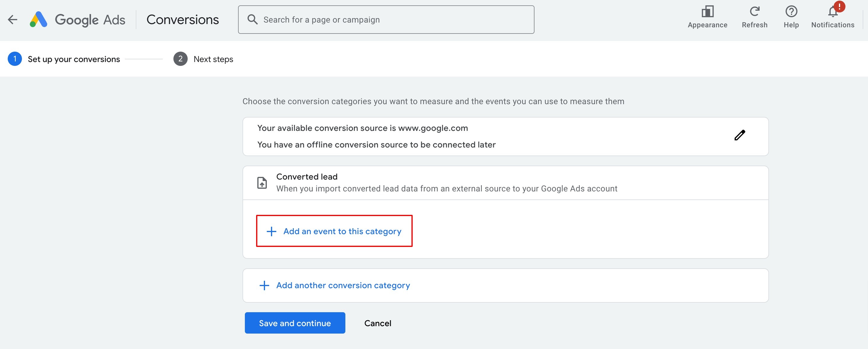Click the back arrow icon

click(12, 20)
